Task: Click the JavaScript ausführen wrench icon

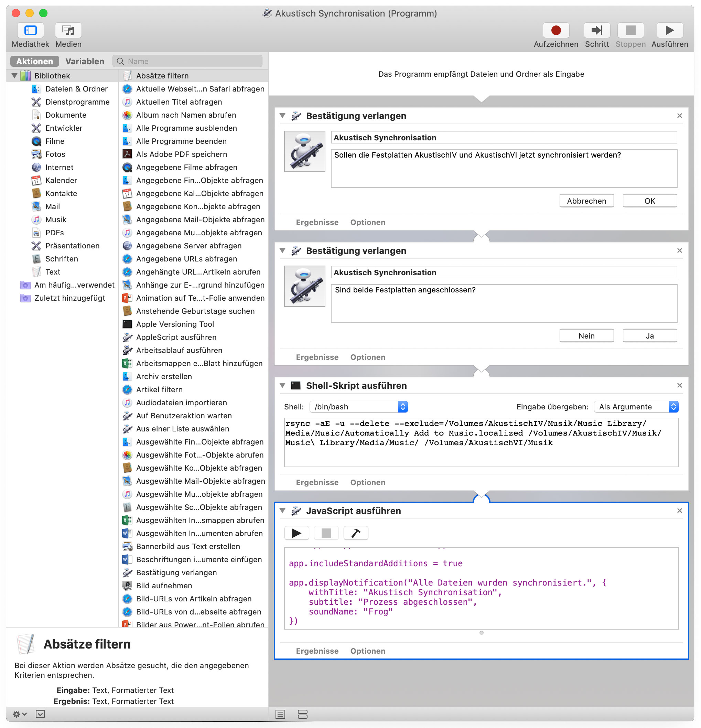Action: [x=357, y=534]
